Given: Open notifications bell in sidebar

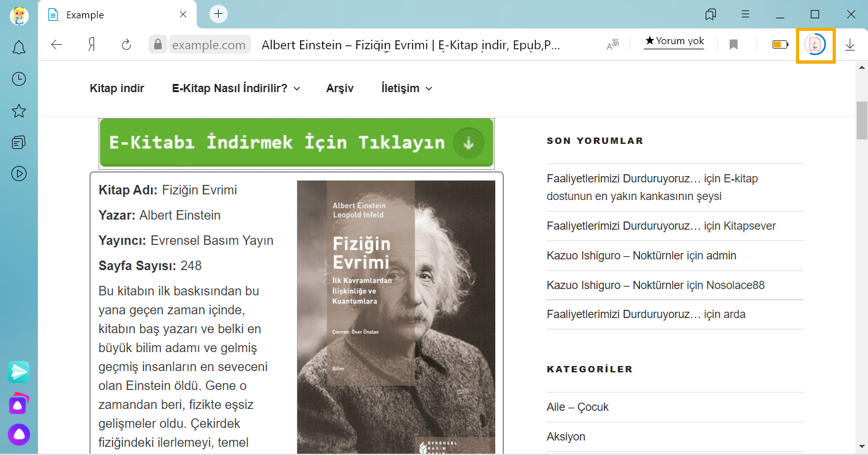Looking at the screenshot, I should point(19,47).
